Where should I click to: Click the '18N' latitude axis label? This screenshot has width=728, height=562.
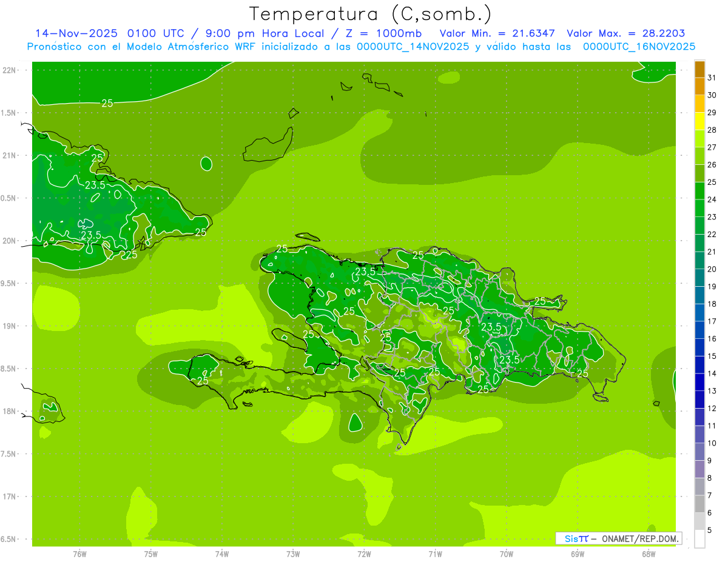(10, 411)
